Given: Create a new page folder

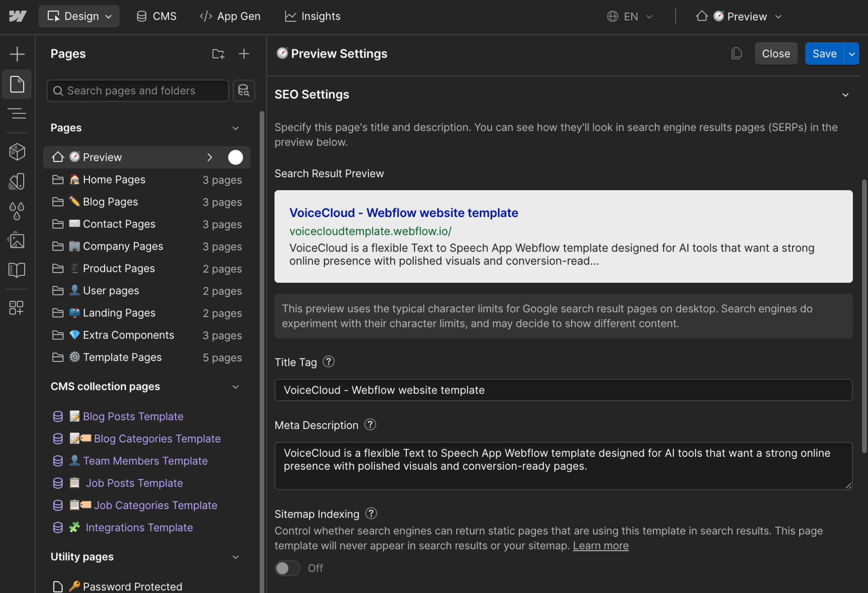Looking at the screenshot, I should 218,53.
